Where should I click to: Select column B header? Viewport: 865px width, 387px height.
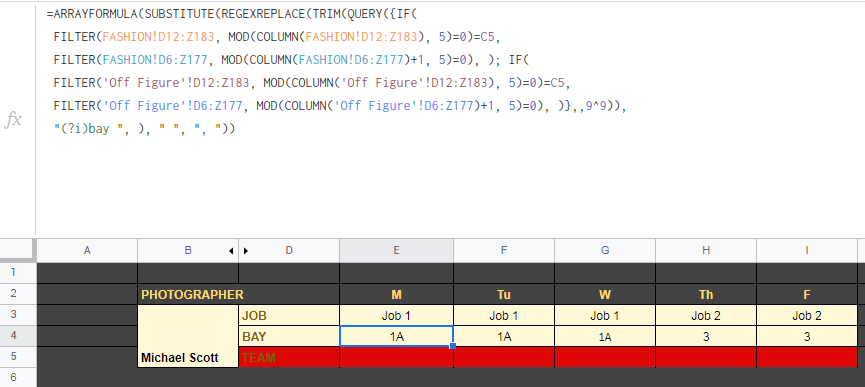pyautogui.click(x=188, y=251)
